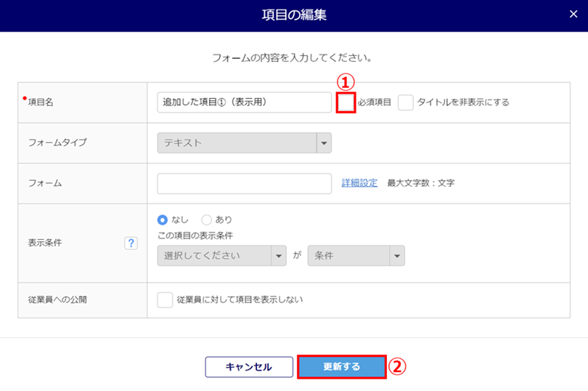
Task: Check 従業員に対して項目を表示しない box
Action: pyautogui.click(x=166, y=299)
